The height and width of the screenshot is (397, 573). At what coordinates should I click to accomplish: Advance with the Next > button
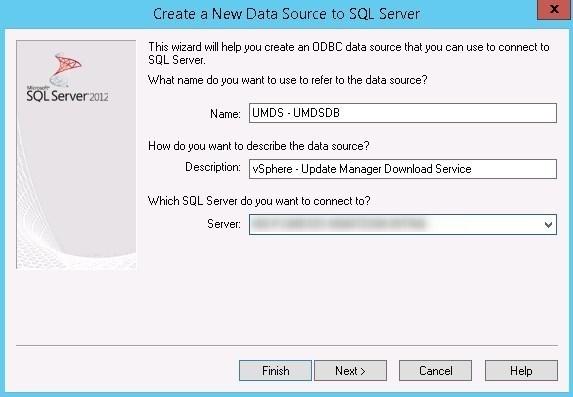[x=350, y=371]
